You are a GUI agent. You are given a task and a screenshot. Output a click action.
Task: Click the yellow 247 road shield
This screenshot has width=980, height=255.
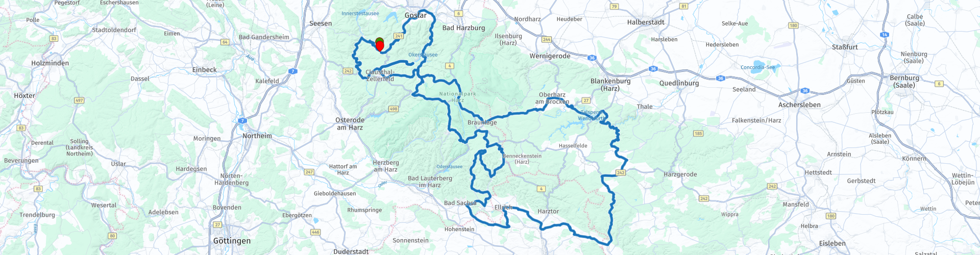(x=309, y=172)
